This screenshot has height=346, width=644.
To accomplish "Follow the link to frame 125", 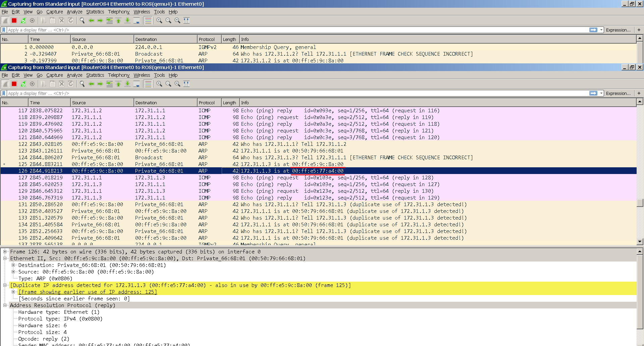I will (x=88, y=292).
